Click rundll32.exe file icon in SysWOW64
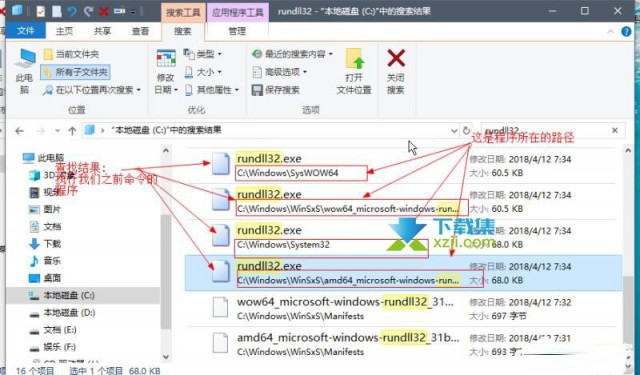The image size is (640, 375). point(221,164)
